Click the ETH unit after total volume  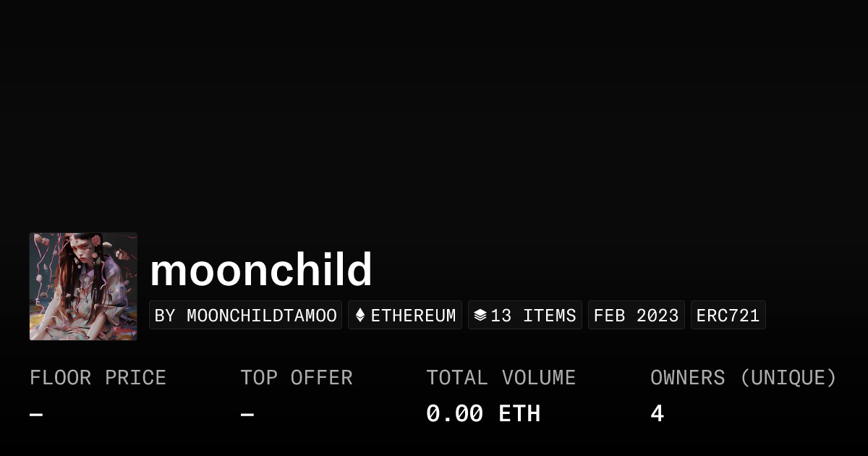[x=519, y=414]
